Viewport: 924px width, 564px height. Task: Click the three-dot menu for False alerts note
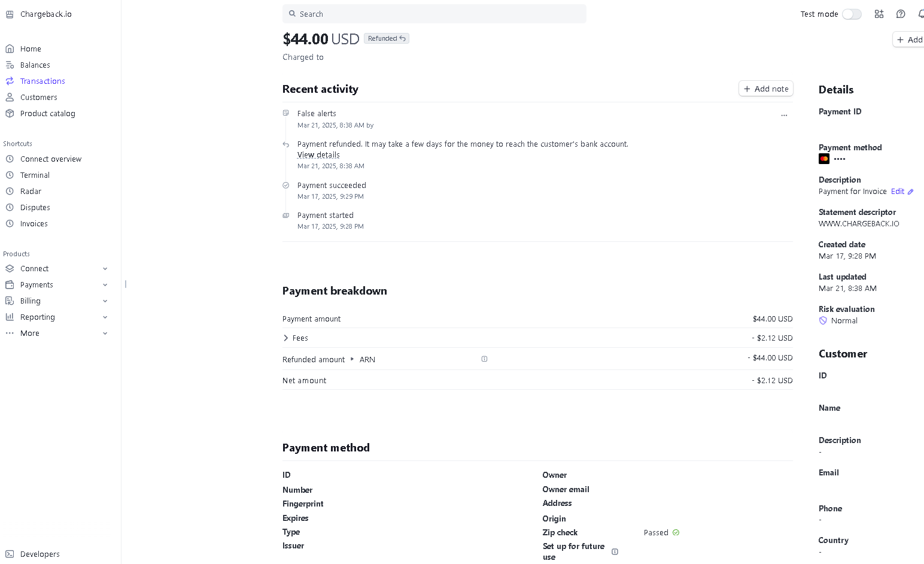(x=784, y=115)
